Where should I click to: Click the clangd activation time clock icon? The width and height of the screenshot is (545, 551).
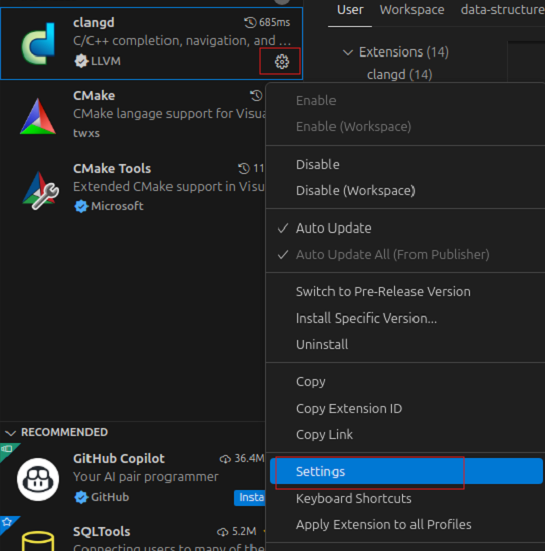click(250, 22)
